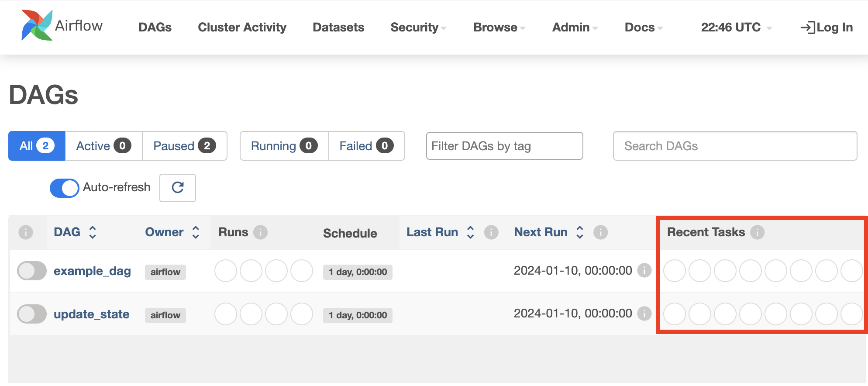Screen dimensions: 868x386
Task: Filter by Running DAGs
Action: [x=284, y=146]
